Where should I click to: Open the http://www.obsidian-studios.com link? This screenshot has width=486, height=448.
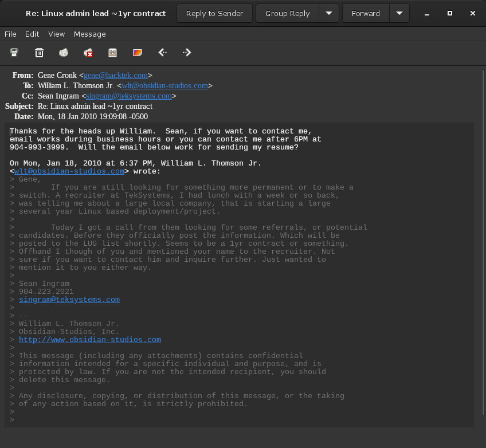tap(89, 340)
